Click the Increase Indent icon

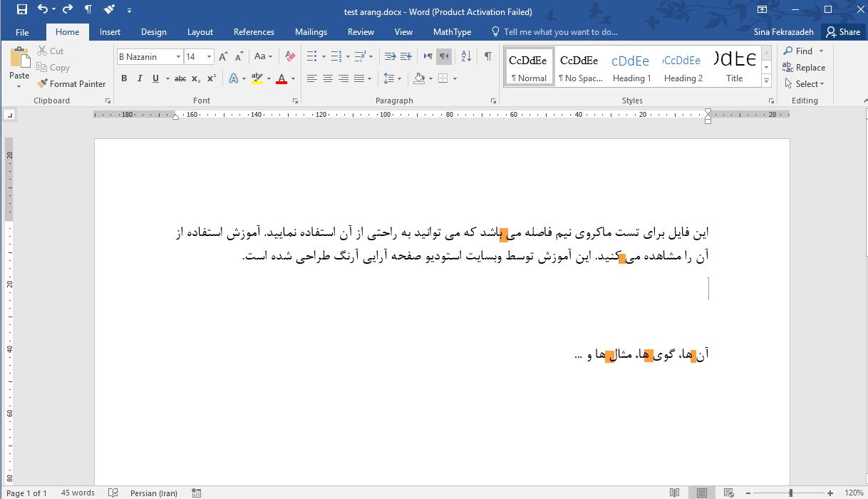[406, 56]
